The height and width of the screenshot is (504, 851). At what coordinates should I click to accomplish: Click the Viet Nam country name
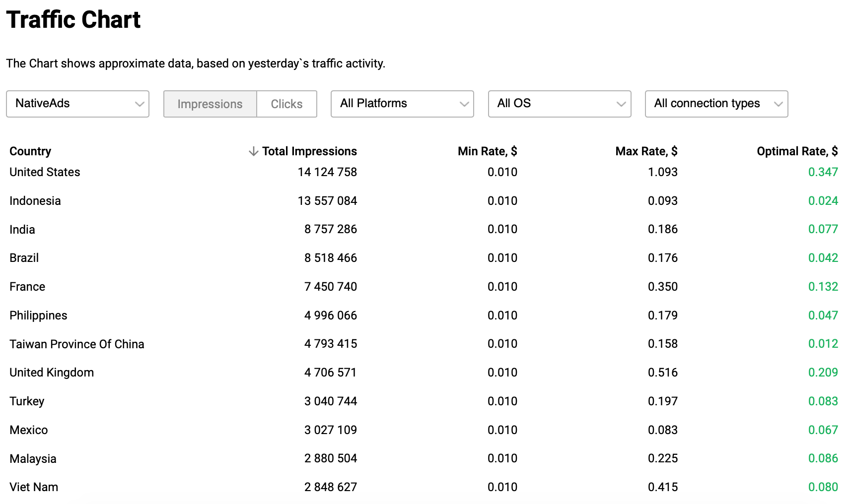pyautogui.click(x=34, y=487)
